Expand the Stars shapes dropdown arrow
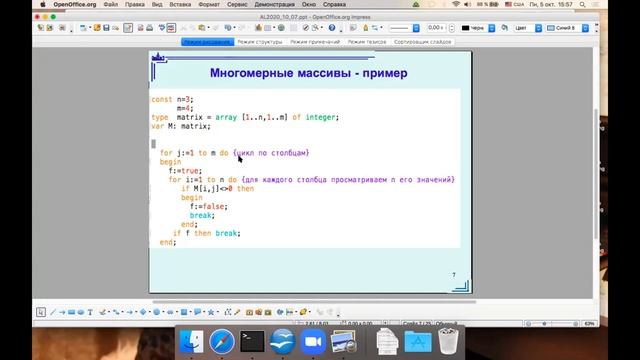 pyautogui.click(x=218, y=312)
